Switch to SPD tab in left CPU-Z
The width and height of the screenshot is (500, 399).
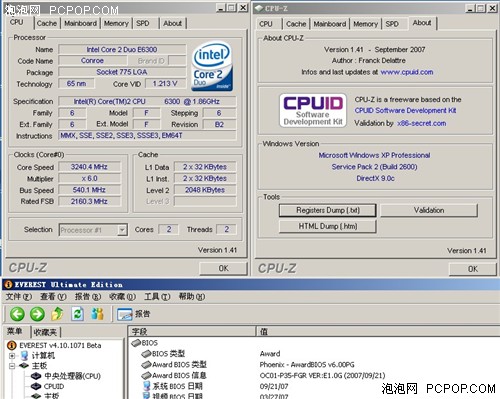143,23
